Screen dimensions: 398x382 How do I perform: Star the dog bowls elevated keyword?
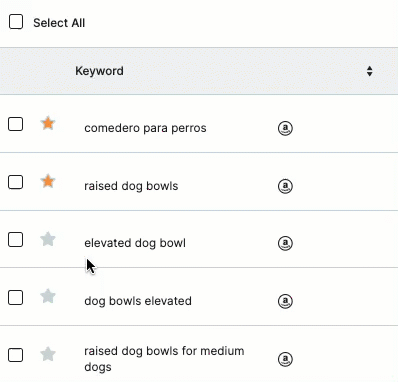tap(48, 296)
